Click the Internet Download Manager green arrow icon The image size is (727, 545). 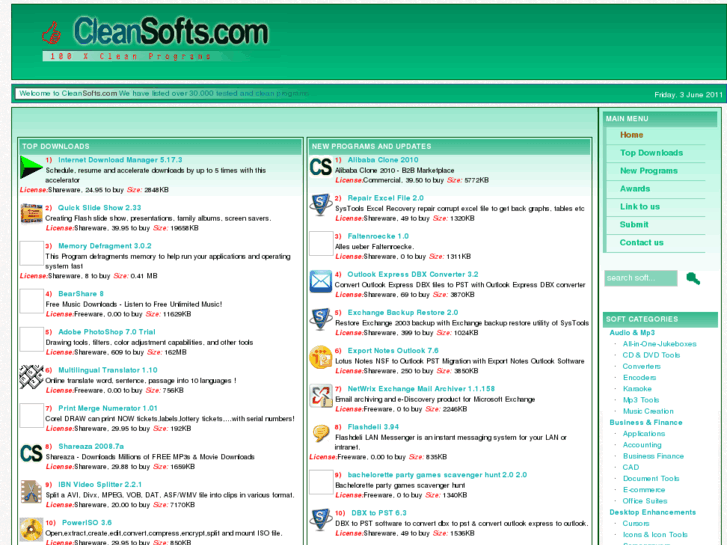click(x=31, y=167)
